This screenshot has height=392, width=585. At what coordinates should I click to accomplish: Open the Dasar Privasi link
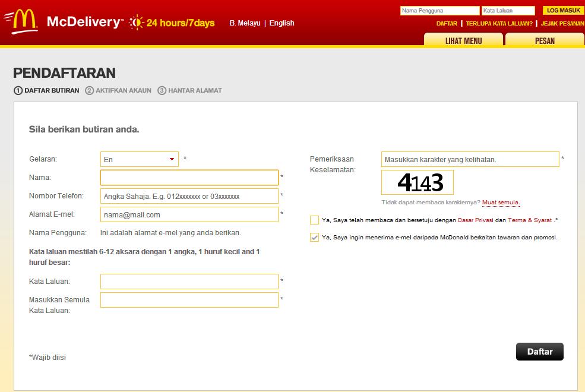(475, 220)
